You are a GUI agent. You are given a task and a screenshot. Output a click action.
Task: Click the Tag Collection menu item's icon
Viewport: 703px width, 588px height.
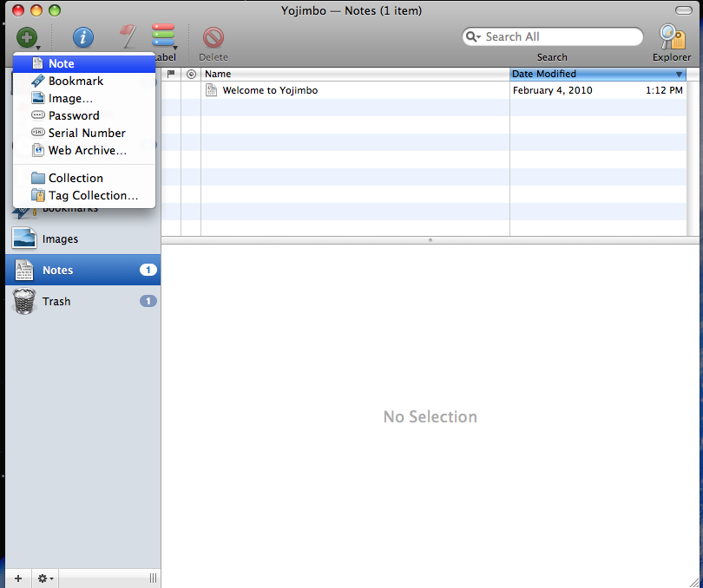[x=38, y=195]
